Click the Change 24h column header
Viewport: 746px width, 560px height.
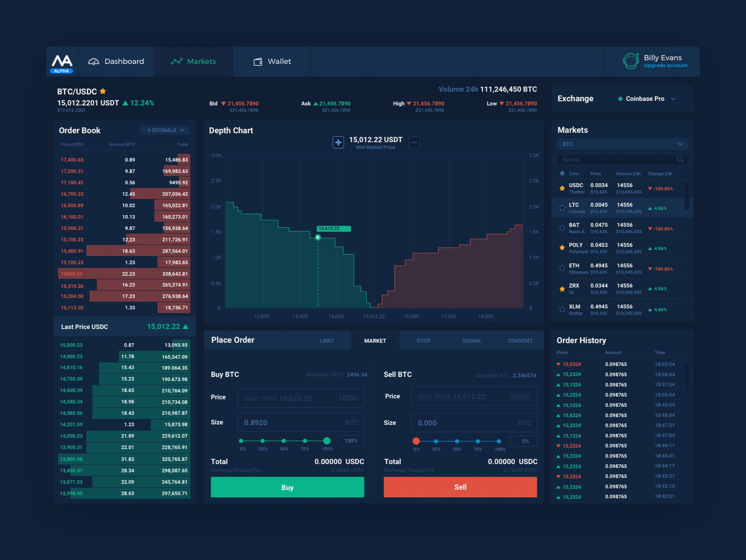point(660,174)
